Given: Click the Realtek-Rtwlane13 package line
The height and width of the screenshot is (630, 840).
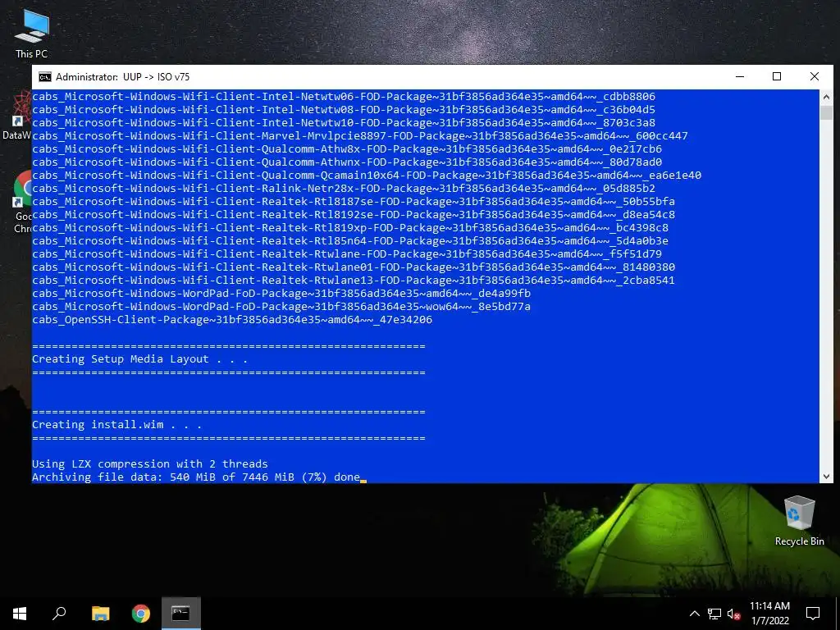Looking at the screenshot, I should [354, 281].
